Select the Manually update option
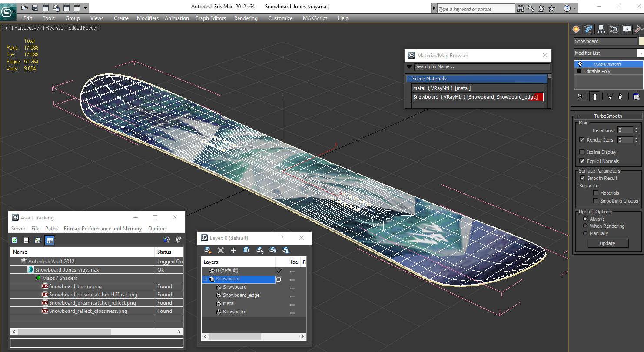Viewport: 644px width, 352px height. [585, 233]
